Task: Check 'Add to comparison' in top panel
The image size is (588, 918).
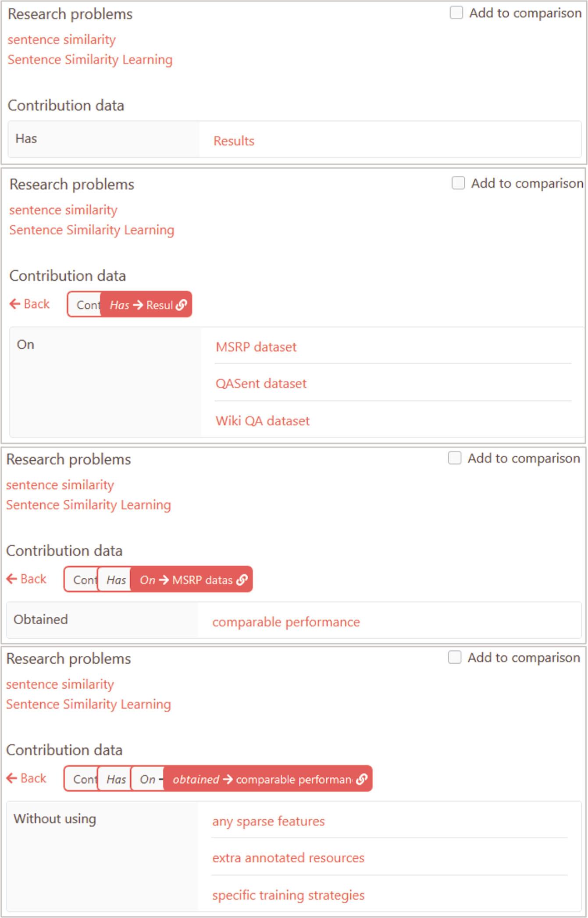Action: click(x=456, y=13)
